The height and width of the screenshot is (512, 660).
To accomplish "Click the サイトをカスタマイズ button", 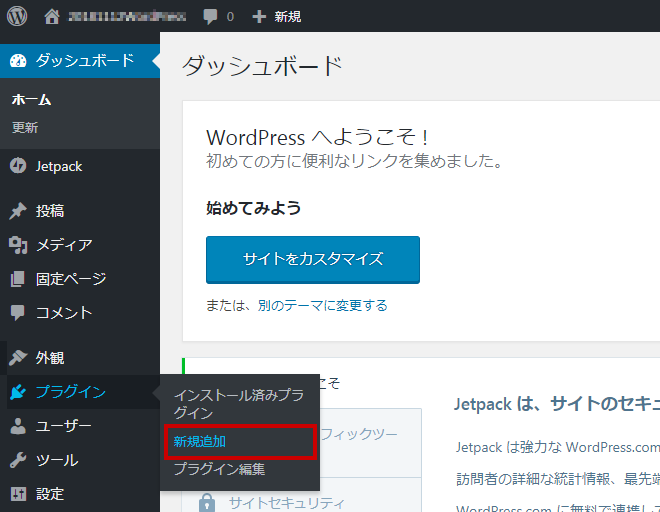I will pyautogui.click(x=313, y=259).
